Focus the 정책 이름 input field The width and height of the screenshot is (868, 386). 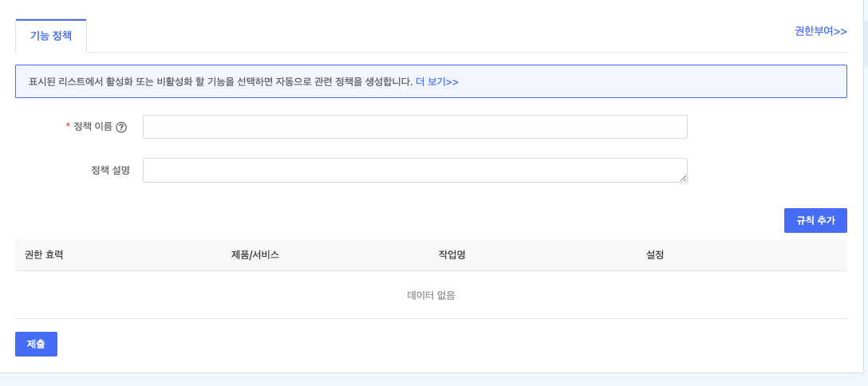click(415, 127)
